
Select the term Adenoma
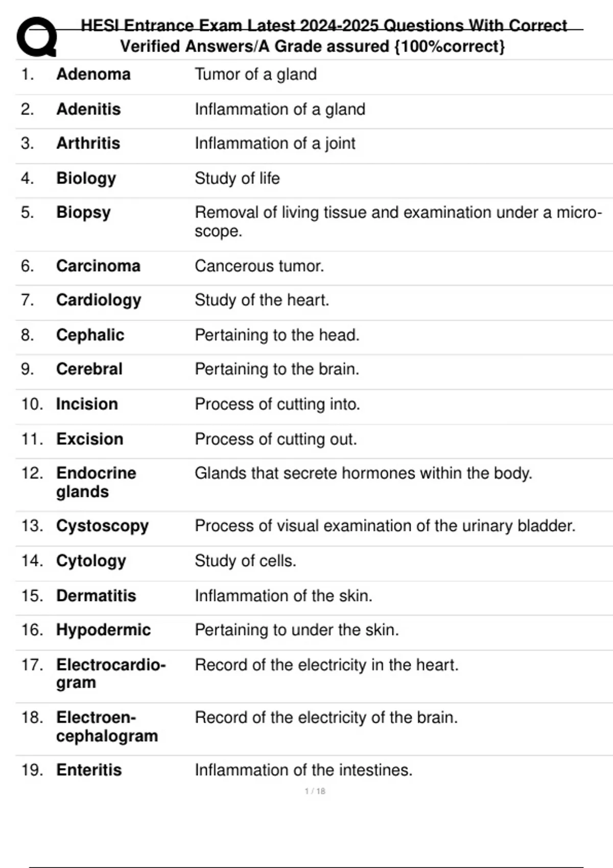coord(93,75)
